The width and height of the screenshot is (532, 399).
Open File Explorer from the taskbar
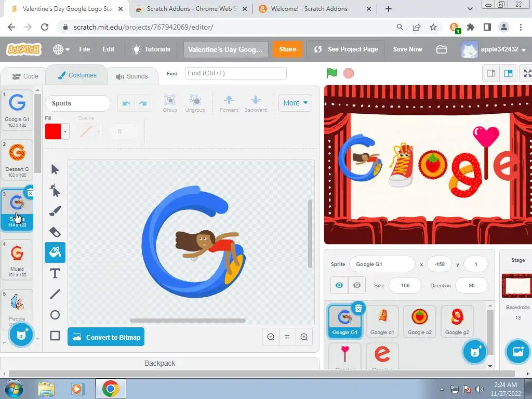pyautogui.click(x=46, y=389)
